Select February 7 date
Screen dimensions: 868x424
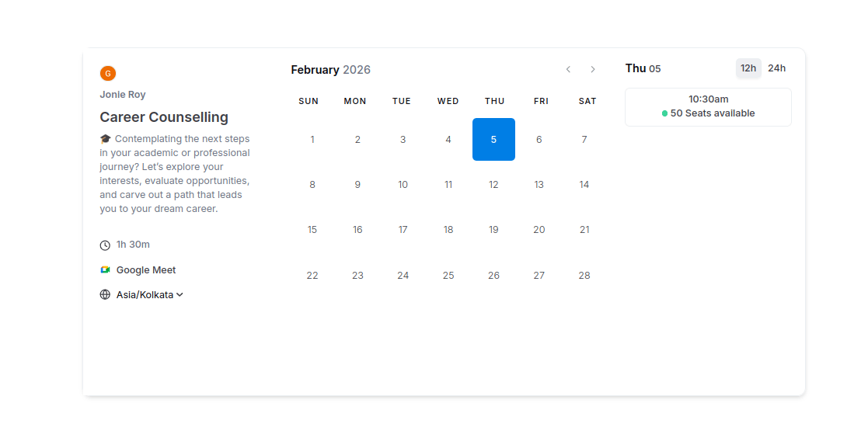584,140
